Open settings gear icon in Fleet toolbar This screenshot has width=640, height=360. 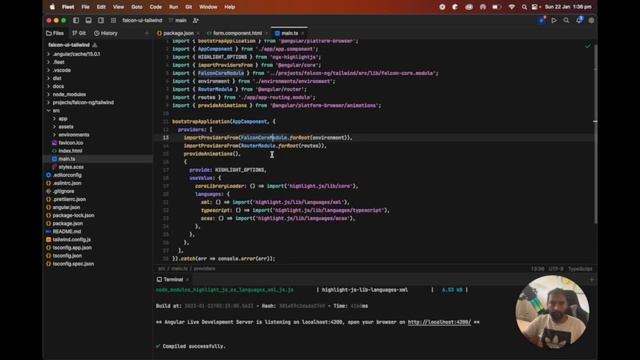(x=591, y=20)
